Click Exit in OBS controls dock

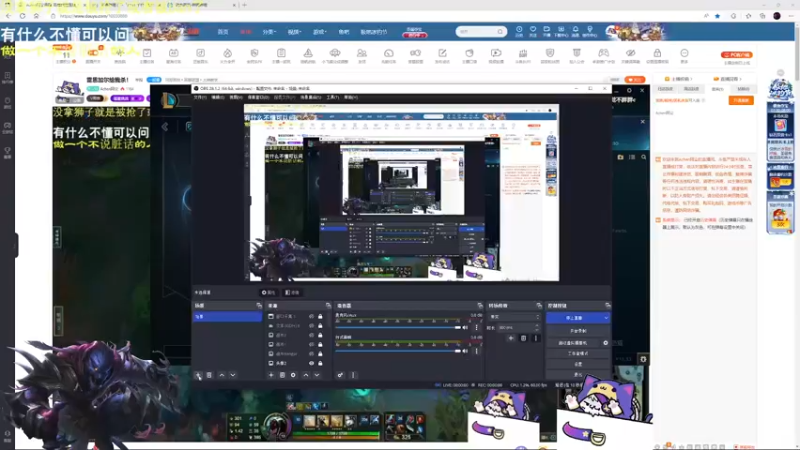point(578,374)
